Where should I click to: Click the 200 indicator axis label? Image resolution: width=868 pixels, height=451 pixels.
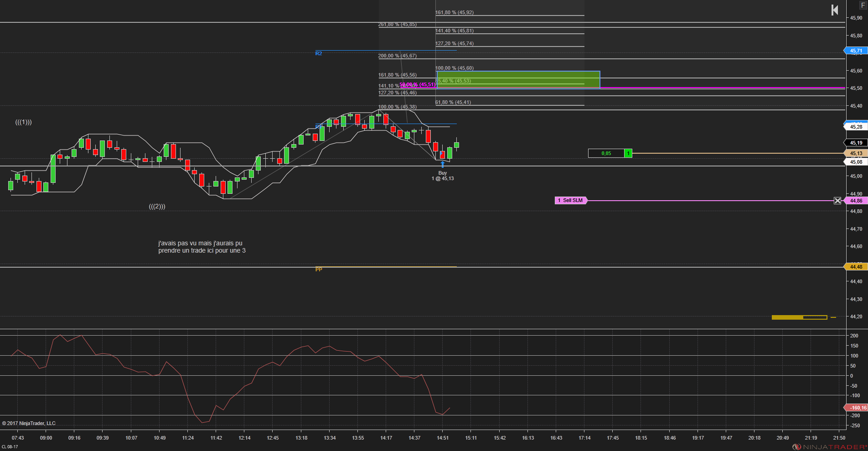click(854, 336)
